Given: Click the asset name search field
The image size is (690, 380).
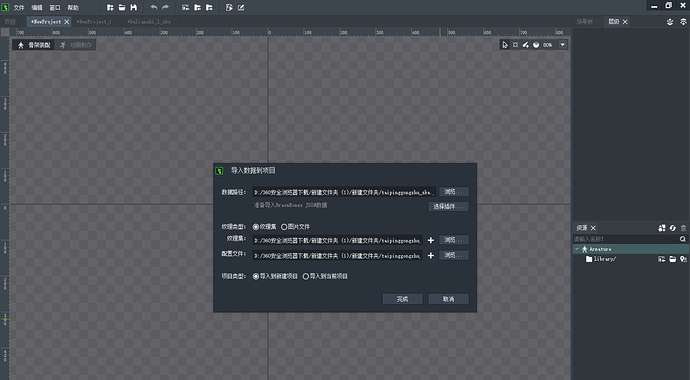Looking at the screenshot, I should pos(625,239).
